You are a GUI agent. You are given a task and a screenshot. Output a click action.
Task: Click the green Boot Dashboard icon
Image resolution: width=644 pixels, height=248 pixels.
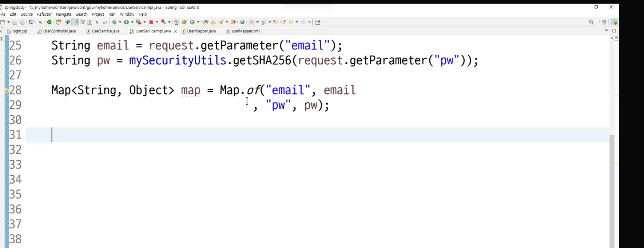tap(49, 22)
